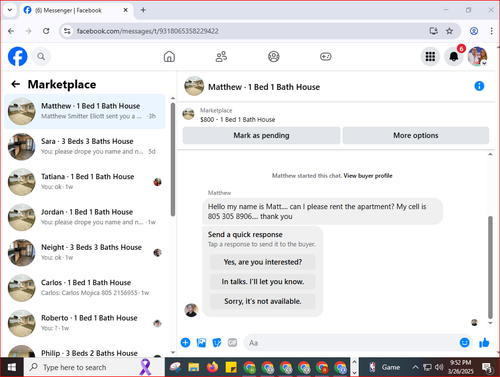Open the NBA Game taskbar widget
Screen dimensions: 500x377
pyautogui.click(x=384, y=367)
